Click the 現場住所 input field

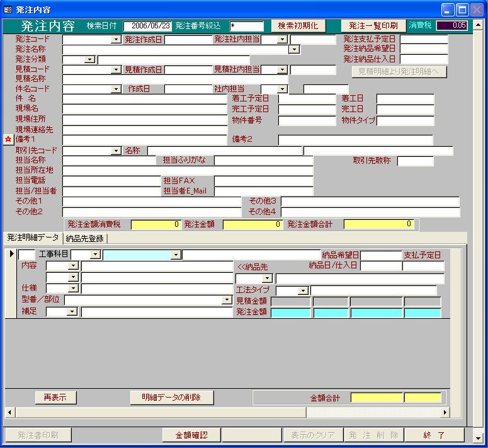(x=145, y=120)
